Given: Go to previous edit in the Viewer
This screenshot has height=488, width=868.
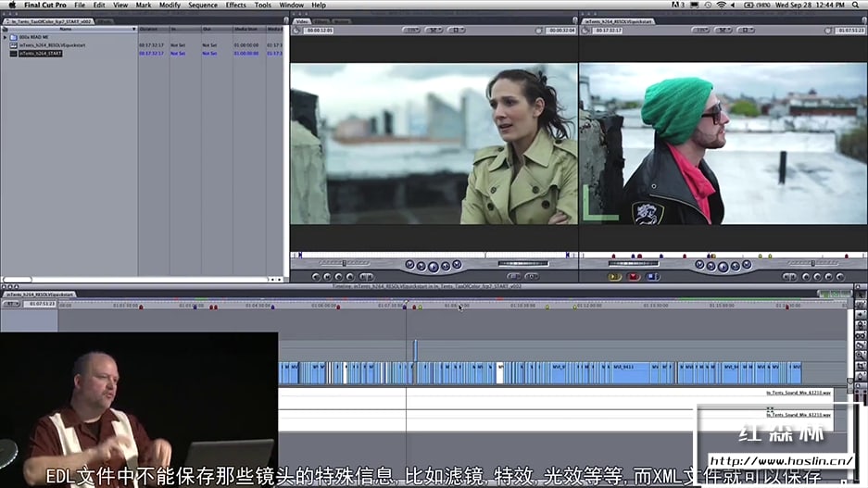Looking at the screenshot, I should tap(409, 265).
